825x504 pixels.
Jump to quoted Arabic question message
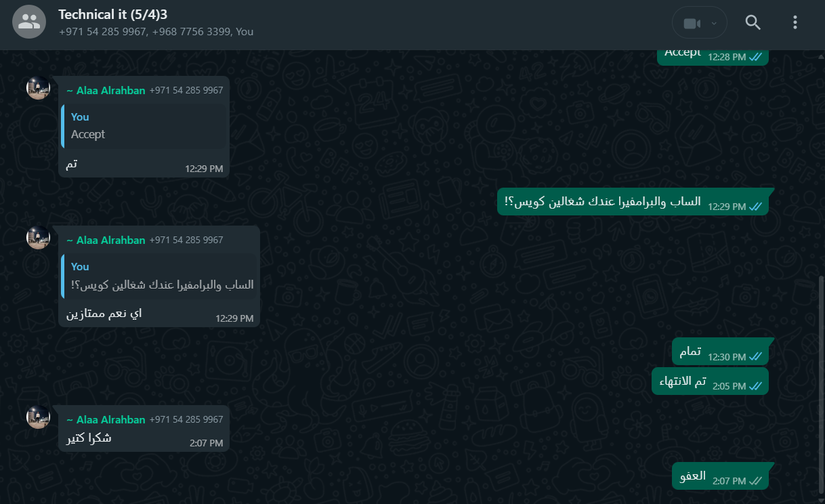160,276
